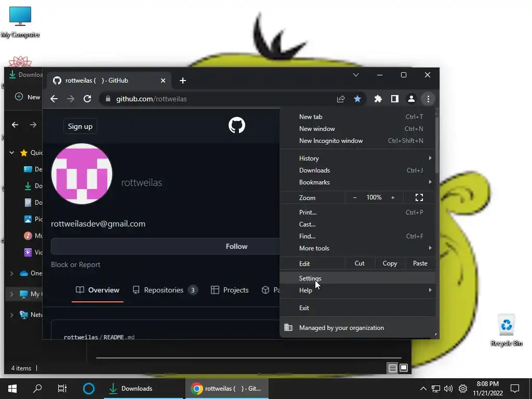Open Chrome Settings
The image size is (532, 399).
pos(357,278)
